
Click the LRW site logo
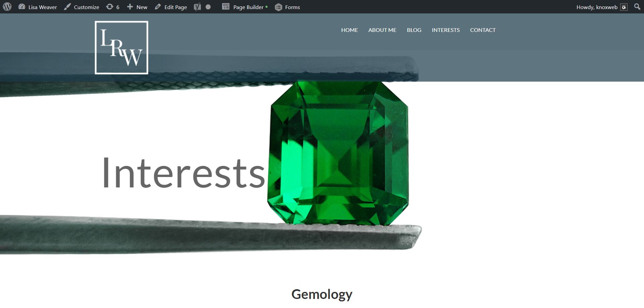click(x=121, y=47)
